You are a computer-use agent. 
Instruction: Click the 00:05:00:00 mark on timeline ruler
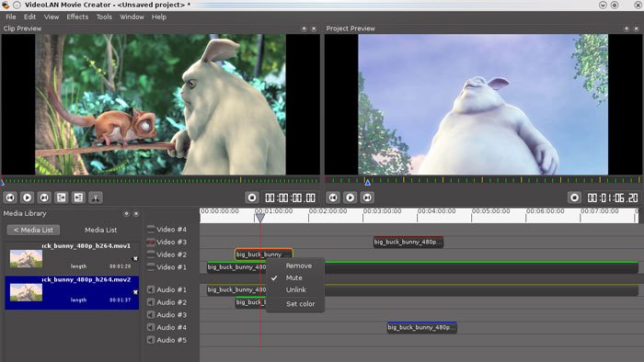point(490,211)
